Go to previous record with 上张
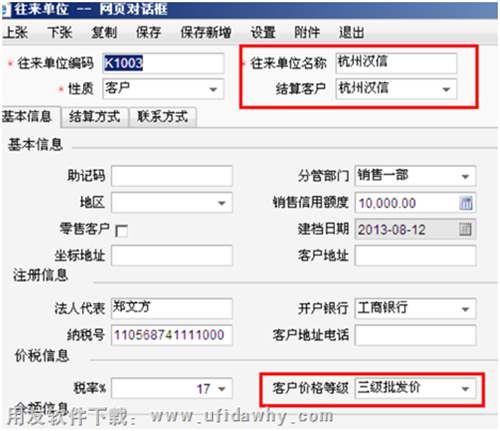Screen dimensions: 500x431 tap(16, 32)
